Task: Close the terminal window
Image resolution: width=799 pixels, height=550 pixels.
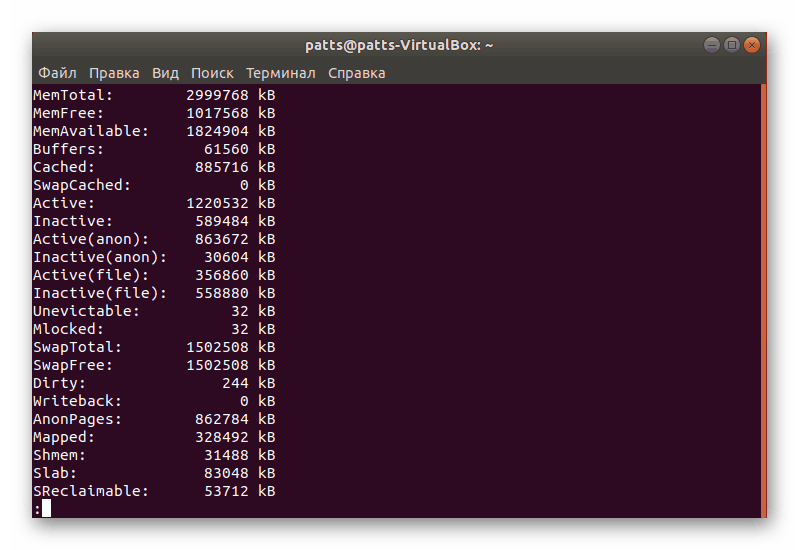Action: click(752, 45)
